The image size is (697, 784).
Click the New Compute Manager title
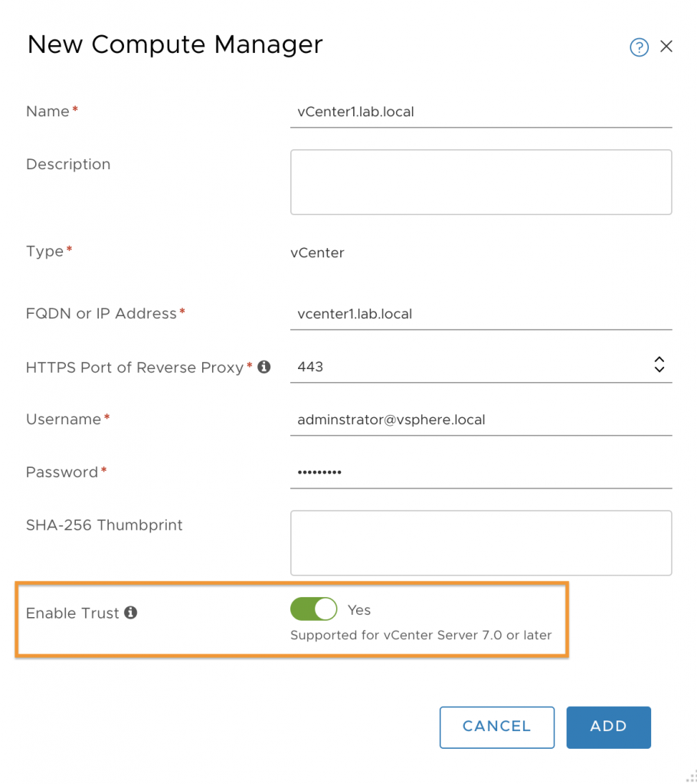point(175,44)
